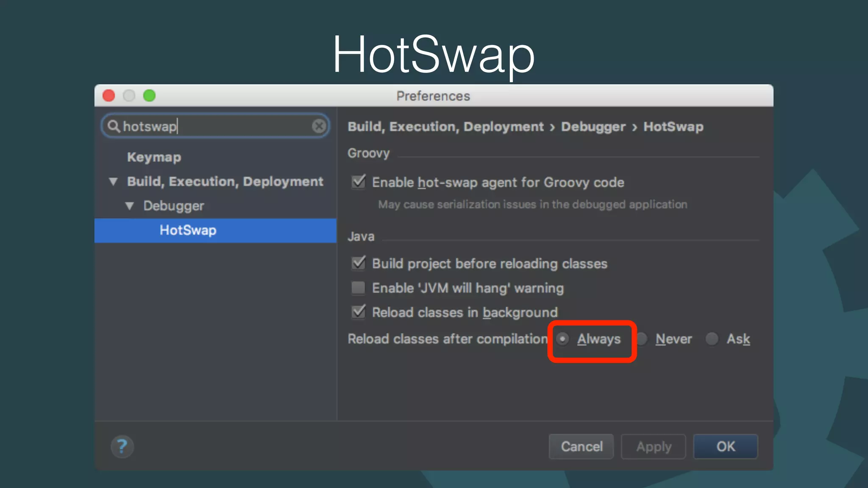The width and height of the screenshot is (868, 488).
Task: Enable 'JVM will hang' warning checkbox
Action: coord(359,288)
